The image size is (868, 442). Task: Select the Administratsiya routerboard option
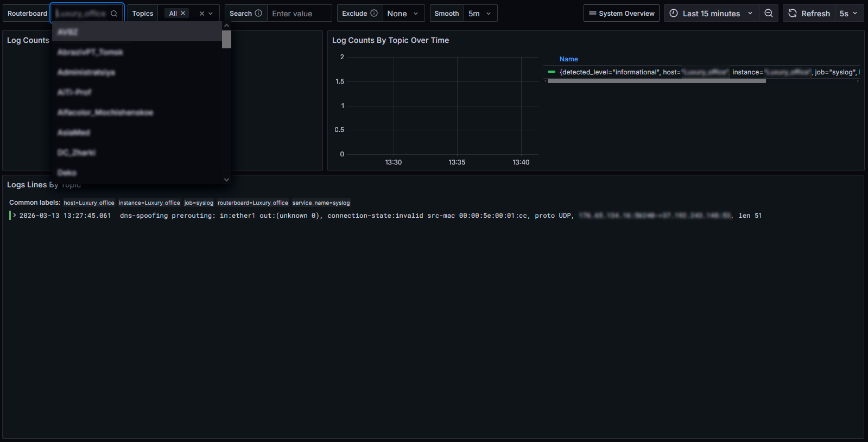86,72
